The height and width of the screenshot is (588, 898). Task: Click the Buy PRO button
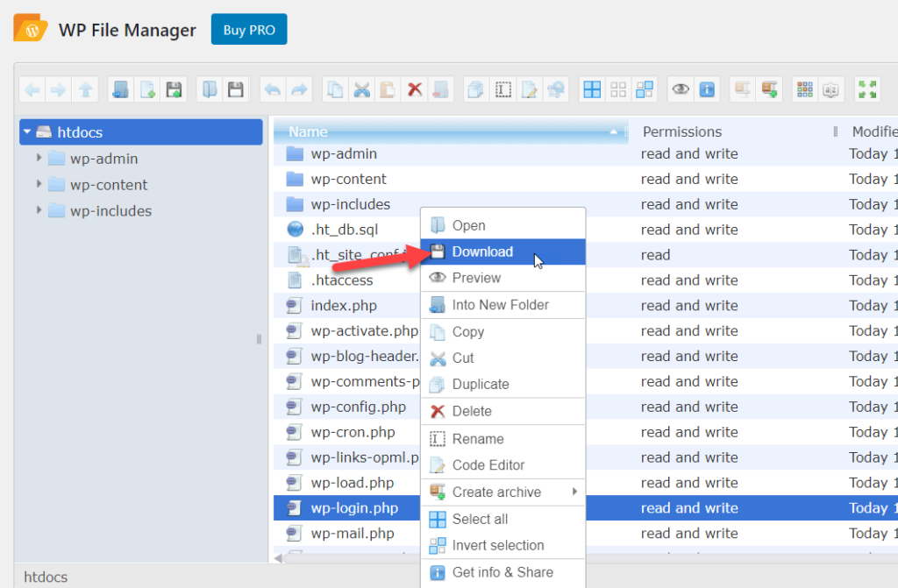tap(249, 29)
